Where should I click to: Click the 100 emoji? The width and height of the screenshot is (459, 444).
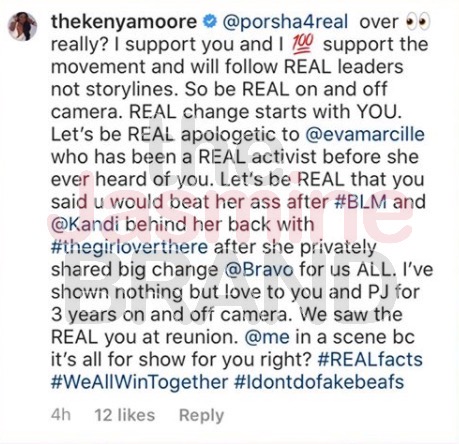click(x=303, y=45)
